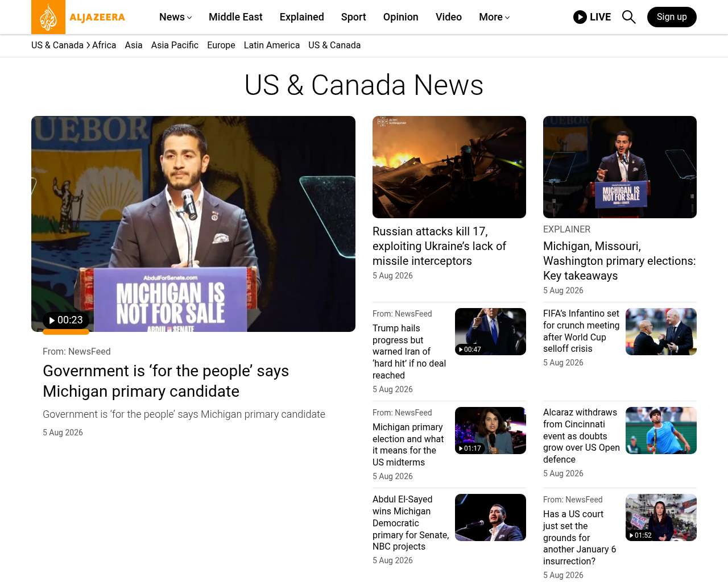This screenshot has width=728, height=582.
Task: Play the 01:17 Michigan primary video badge
Action: 470,448
